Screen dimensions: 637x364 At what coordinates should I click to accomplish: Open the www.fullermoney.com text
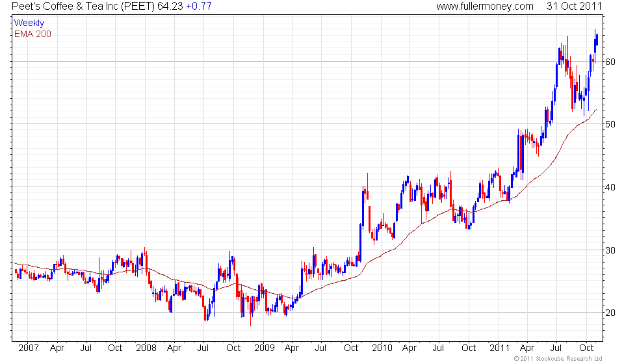point(485,6)
